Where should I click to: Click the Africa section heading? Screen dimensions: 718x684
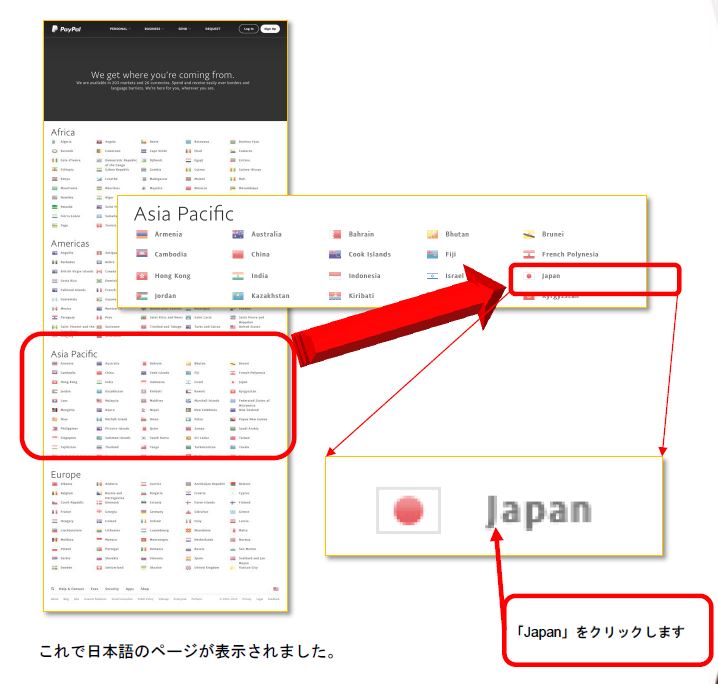click(63, 132)
